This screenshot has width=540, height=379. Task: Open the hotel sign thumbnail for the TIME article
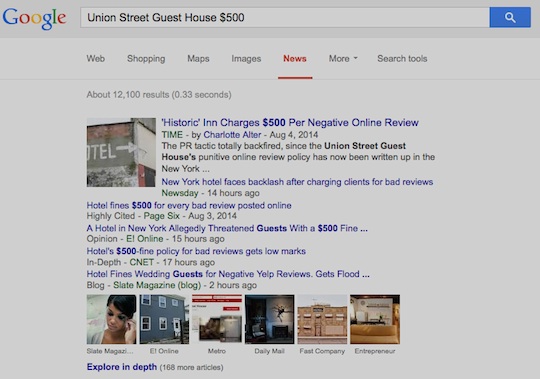click(121, 152)
